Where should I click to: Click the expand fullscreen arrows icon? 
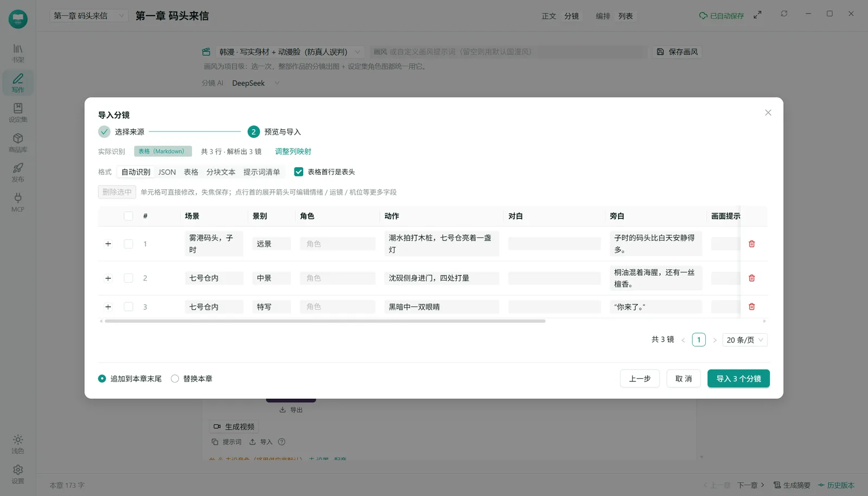(757, 15)
